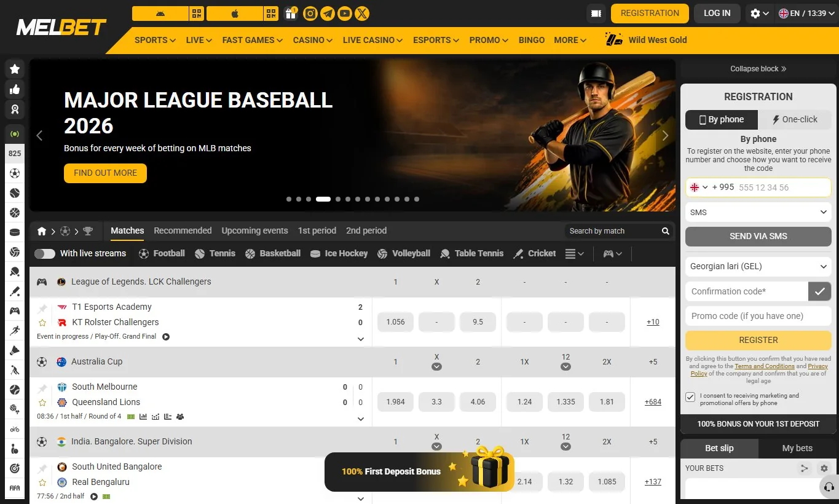Open the SMS delivery method dropdown
This screenshot has width=839, height=504.
pos(758,212)
